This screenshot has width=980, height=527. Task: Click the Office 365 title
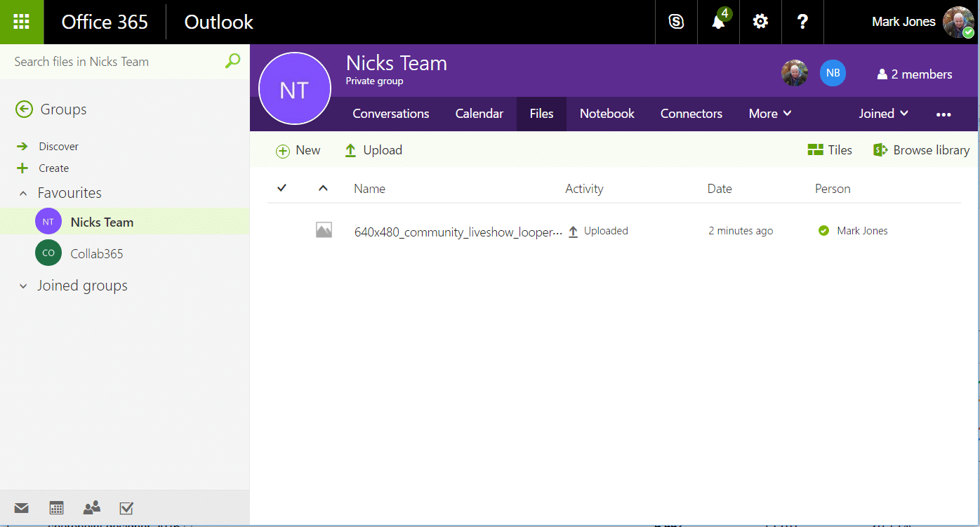point(105,22)
